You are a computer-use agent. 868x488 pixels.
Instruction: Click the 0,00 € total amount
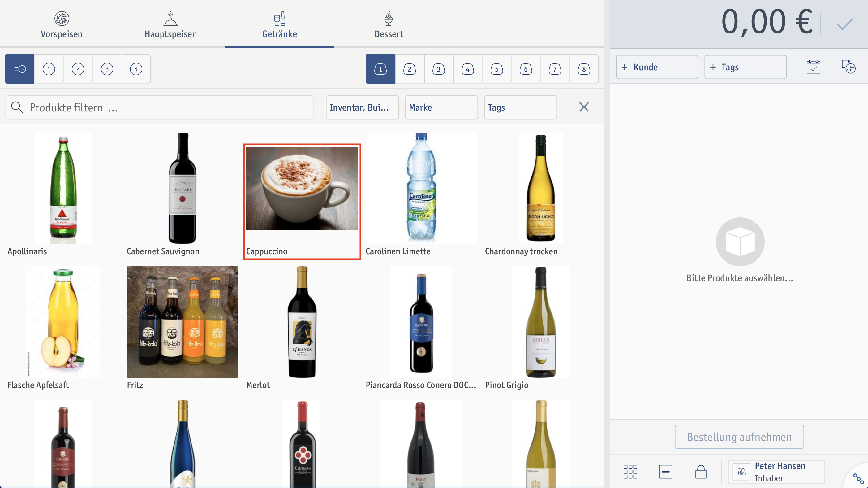767,22
